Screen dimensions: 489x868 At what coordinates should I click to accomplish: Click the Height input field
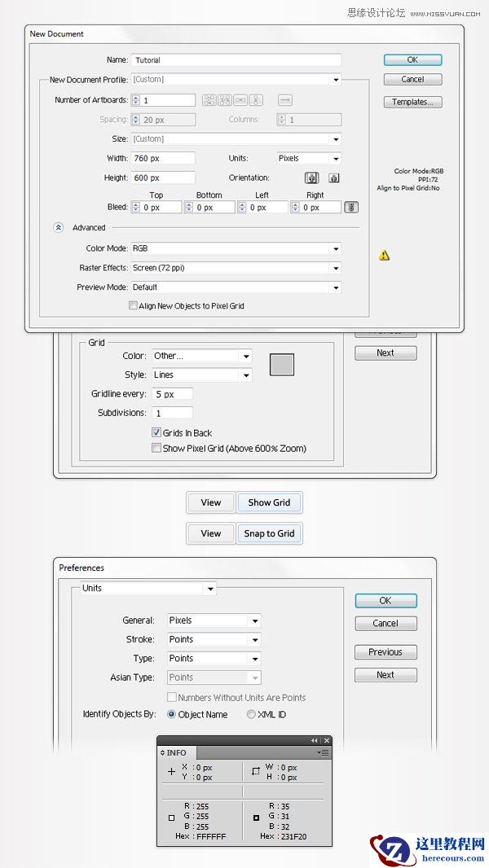click(163, 178)
